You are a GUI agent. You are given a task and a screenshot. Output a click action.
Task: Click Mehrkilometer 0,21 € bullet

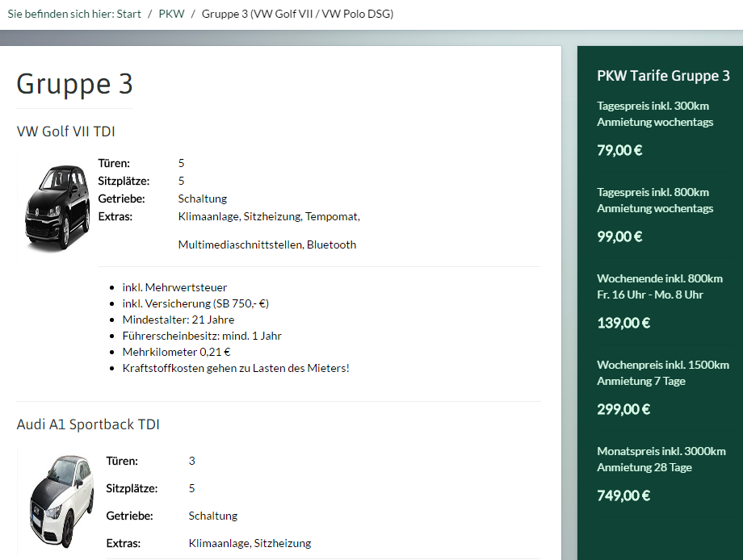176,352
